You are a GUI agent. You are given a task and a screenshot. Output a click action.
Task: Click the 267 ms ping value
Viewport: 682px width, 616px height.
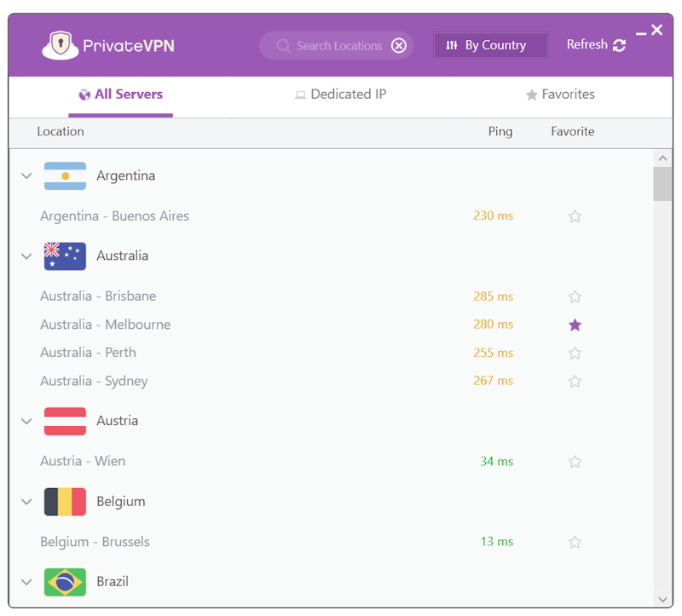pyautogui.click(x=494, y=381)
